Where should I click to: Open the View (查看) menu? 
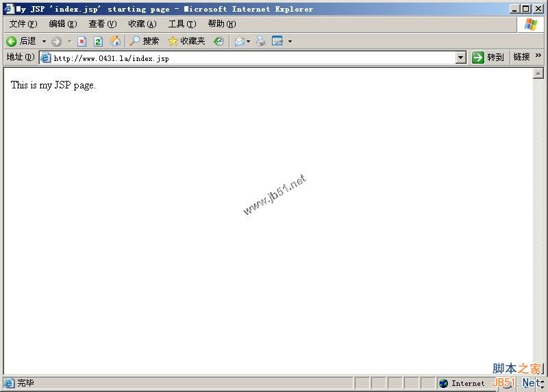[x=102, y=24]
